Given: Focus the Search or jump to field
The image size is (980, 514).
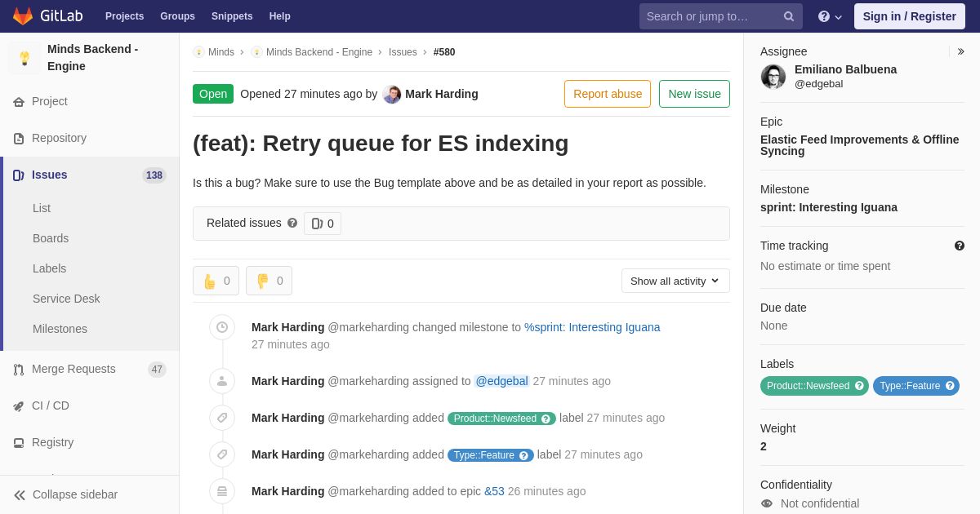Looking at the screenshot, I should (x=721, y=16).
